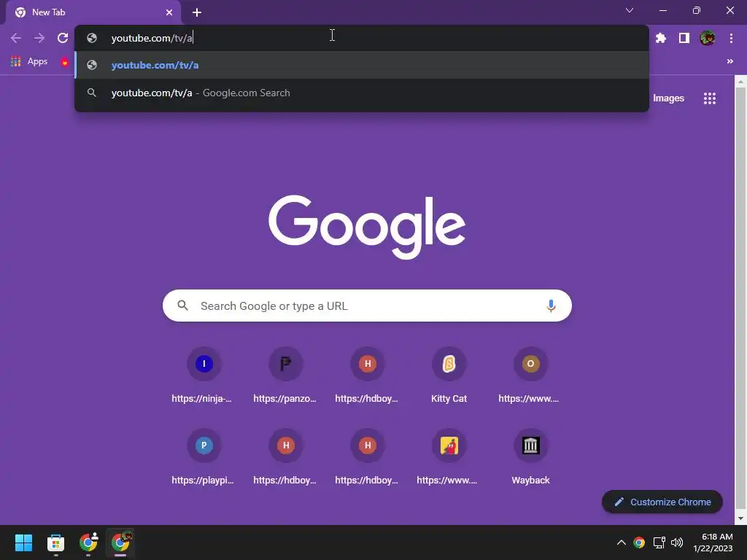747x560 pixels.
Task: Switch to the active Chrome taskbar window
Action: (120, 542)
